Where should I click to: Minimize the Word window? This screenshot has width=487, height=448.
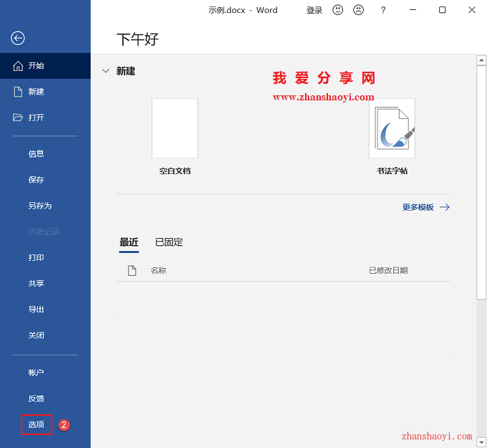413,10
